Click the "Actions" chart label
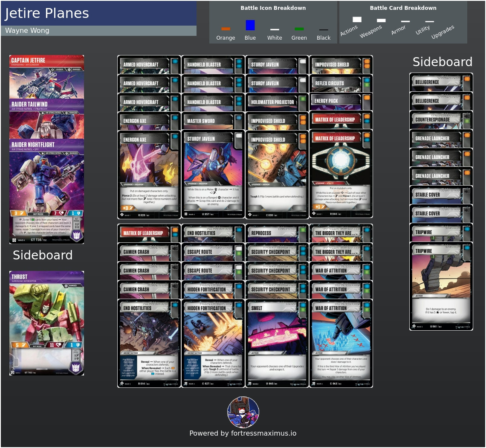Image resolution: width=486 pixels, height=448 pixels. [349, 30]
